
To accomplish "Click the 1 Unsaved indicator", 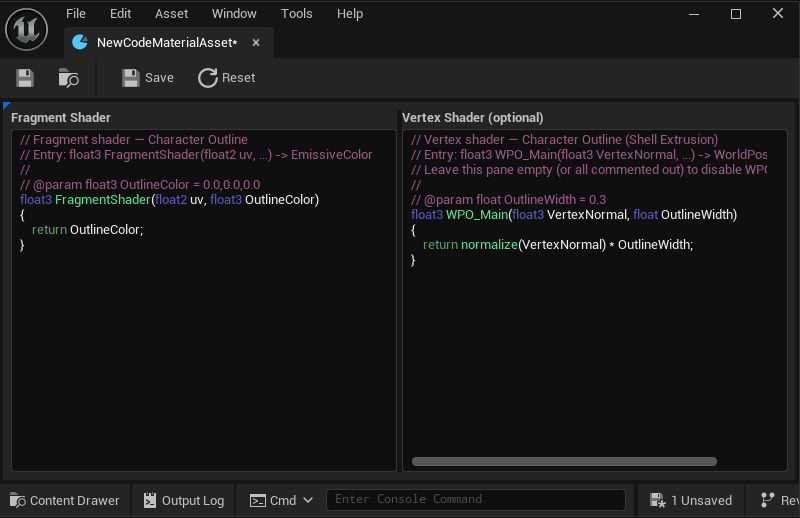I will tap(690, 500).
